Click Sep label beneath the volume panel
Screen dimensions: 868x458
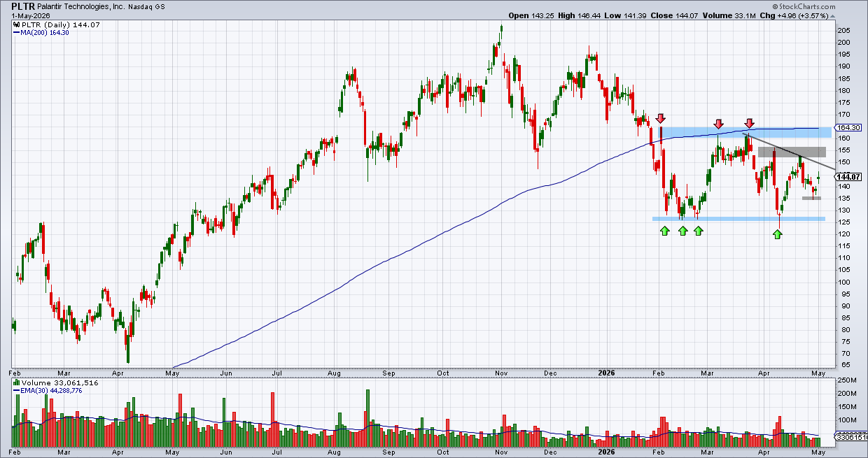pos(388,452)
